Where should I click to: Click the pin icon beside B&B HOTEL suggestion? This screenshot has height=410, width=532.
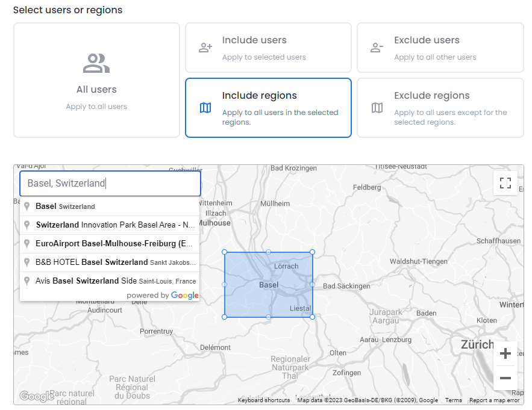pos(27,262)
